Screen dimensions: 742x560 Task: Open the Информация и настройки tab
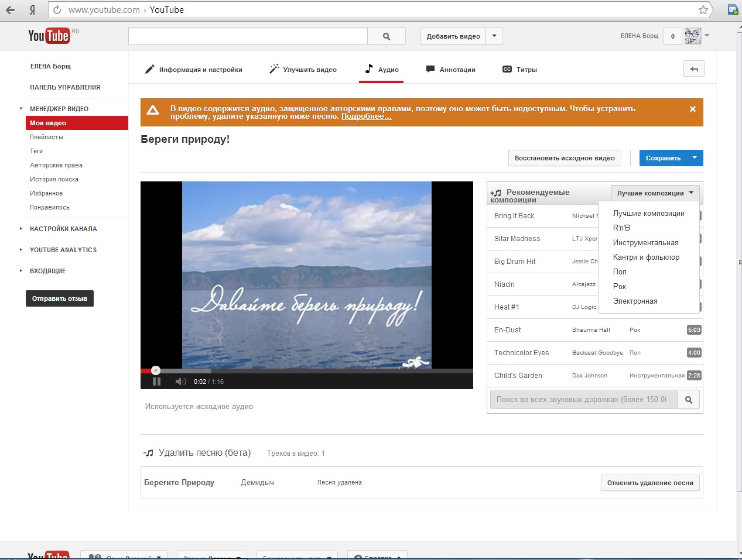194,70
